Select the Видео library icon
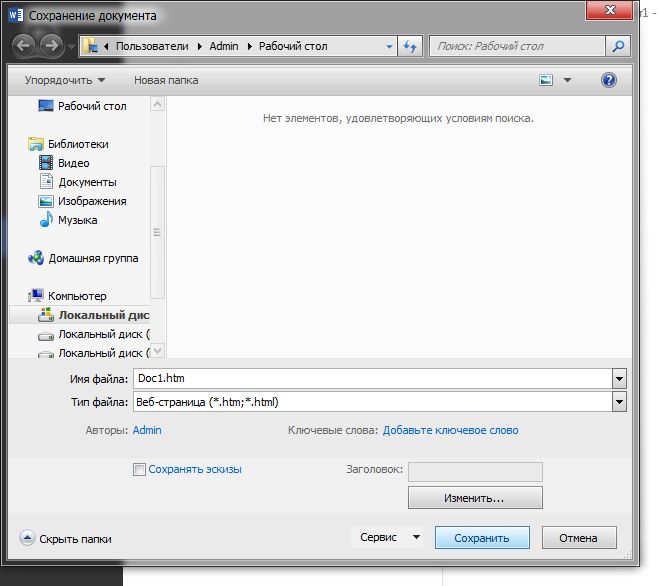The image size is (659, 586). click(x=46, y=163)
